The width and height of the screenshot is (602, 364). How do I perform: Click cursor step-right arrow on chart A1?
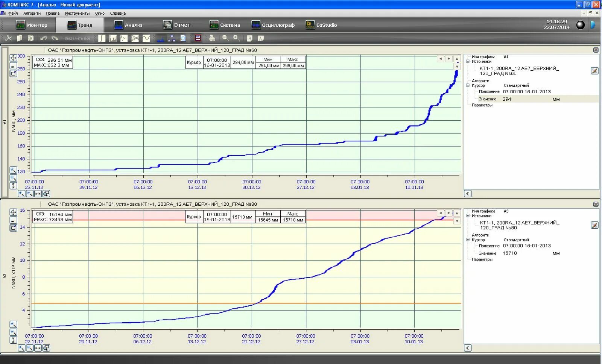pos(448,59)
